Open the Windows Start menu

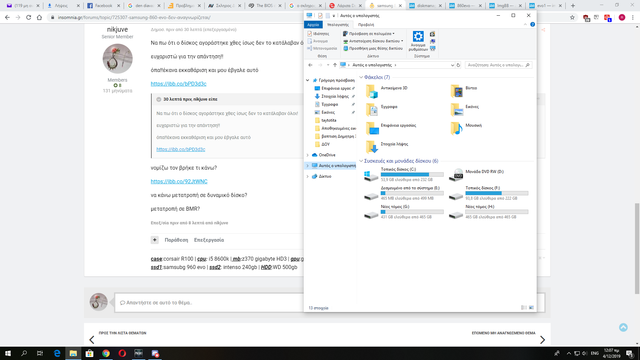pyautogui.click(x=8, y=353)
